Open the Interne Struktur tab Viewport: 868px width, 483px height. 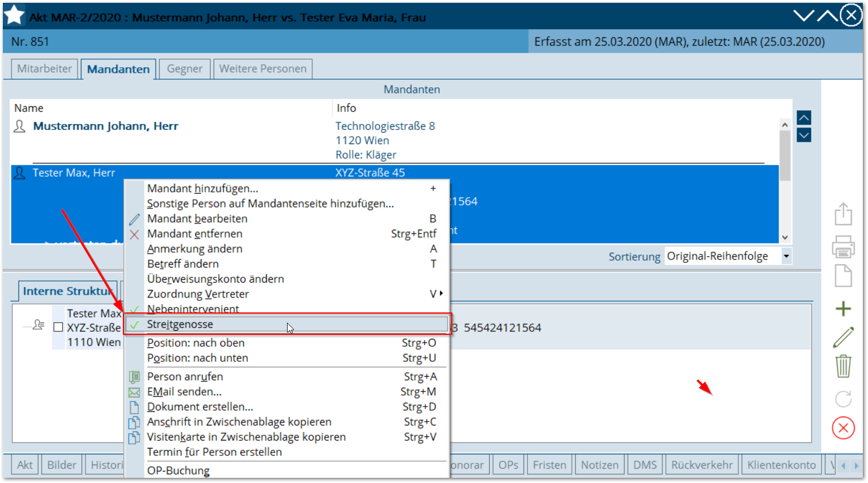[x=68, y=291]
